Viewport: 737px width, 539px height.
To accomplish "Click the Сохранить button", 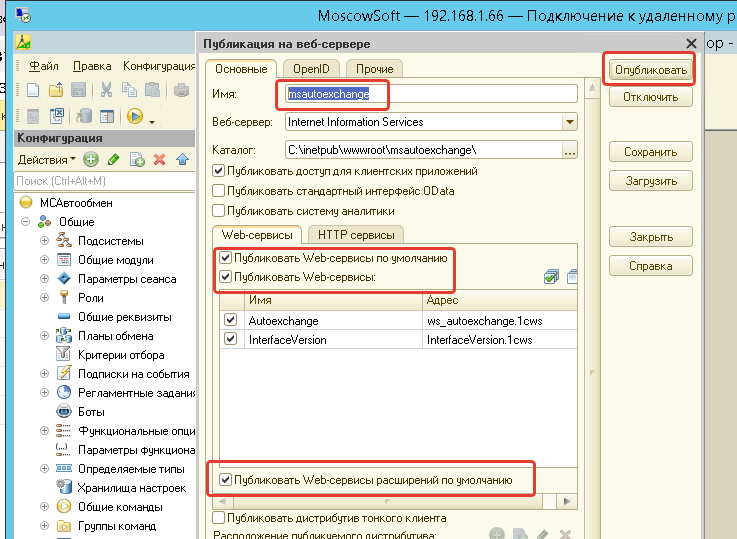I will click(651, 152).
